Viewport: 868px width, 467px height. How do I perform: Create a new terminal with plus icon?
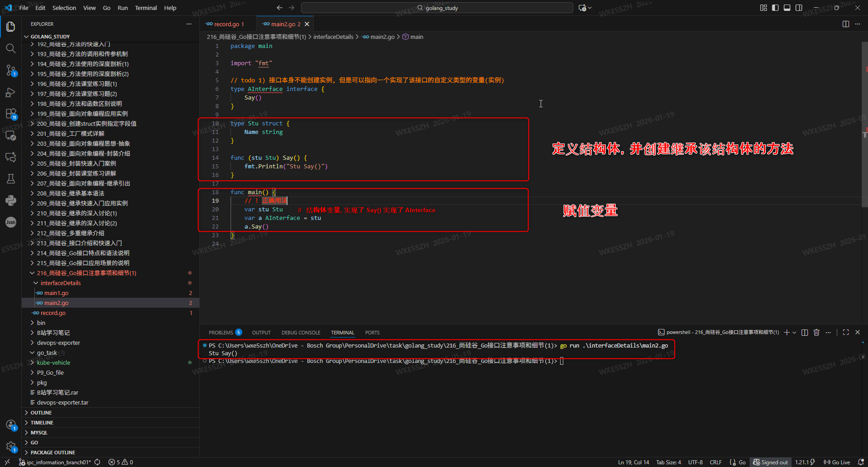(x=787, y=333)
